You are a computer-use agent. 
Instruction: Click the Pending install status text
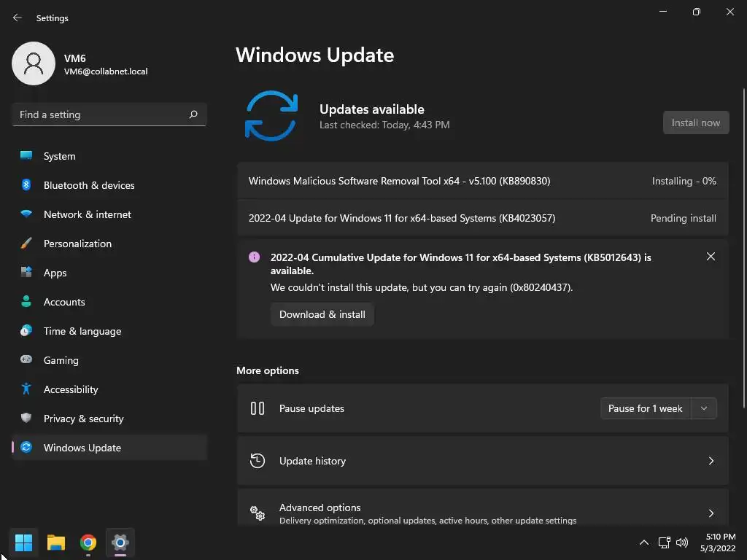point(683,218)
